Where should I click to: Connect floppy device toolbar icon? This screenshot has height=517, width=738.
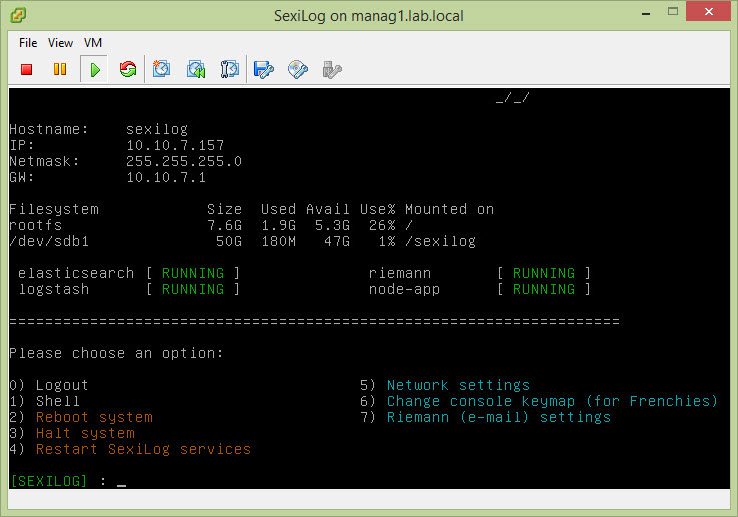tap(264, 70)
